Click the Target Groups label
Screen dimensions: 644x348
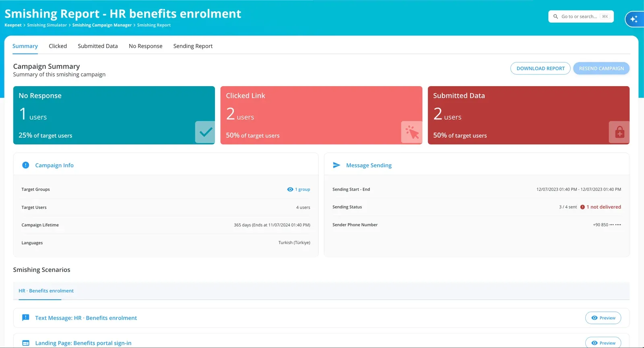click(x=35, y=189)
